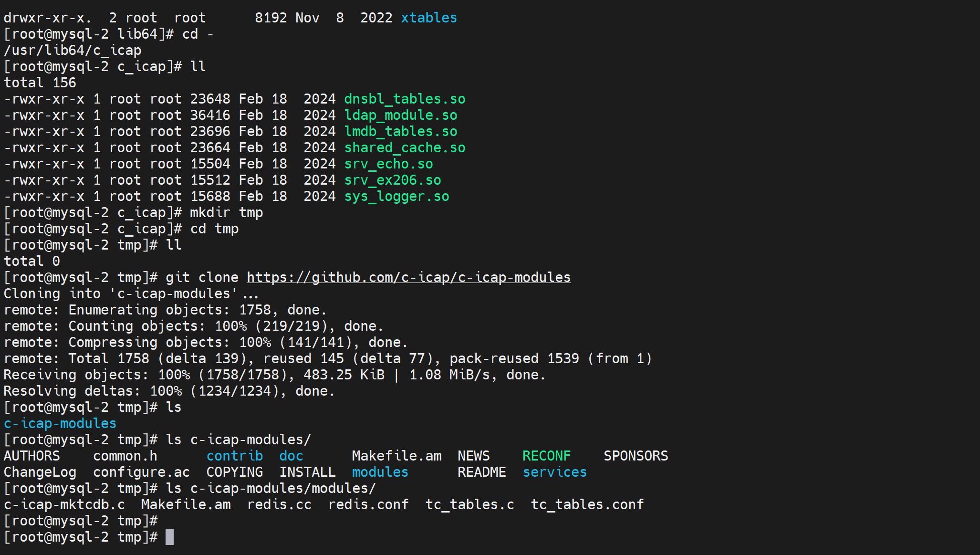Click the contrib directory name
The width and height of the screenshot is (980, 555).
click(x=234, y=456)
